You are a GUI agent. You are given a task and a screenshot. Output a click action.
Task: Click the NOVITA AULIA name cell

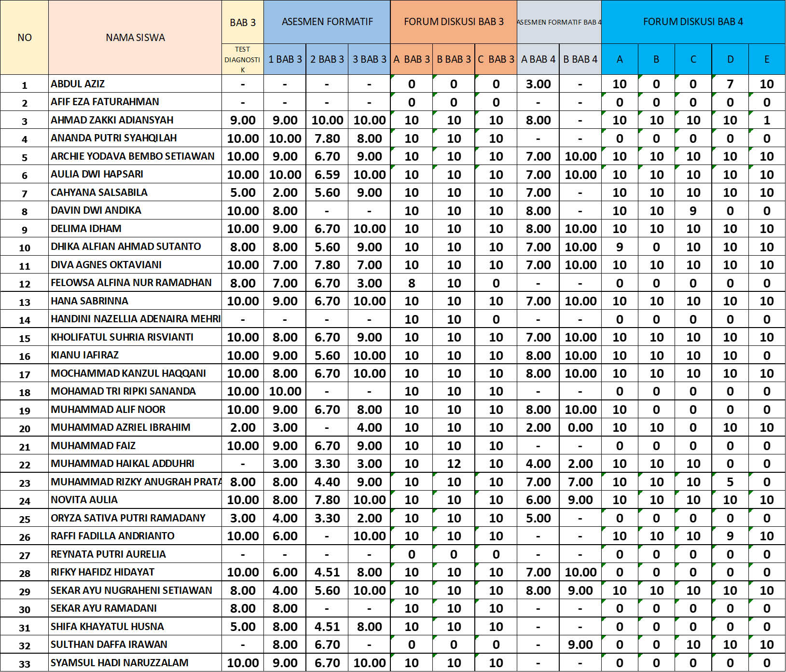[x=135, y=500]
